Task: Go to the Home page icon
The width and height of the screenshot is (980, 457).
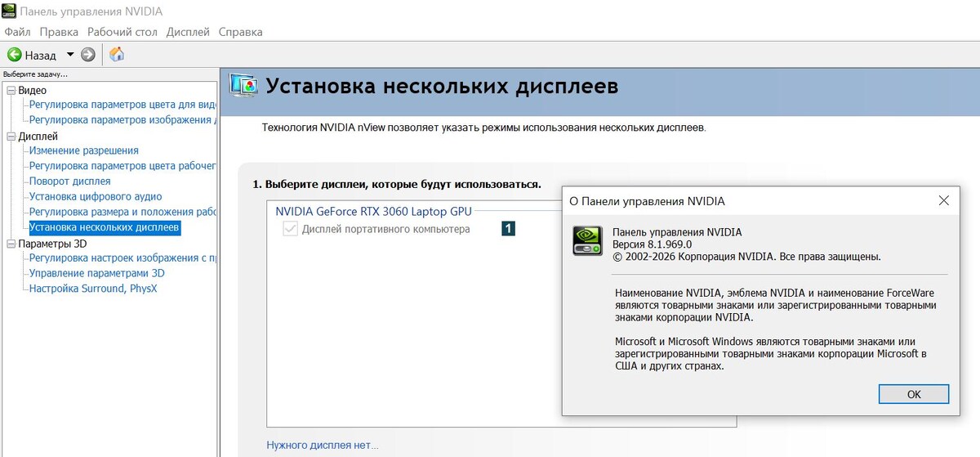Action: 117,55
